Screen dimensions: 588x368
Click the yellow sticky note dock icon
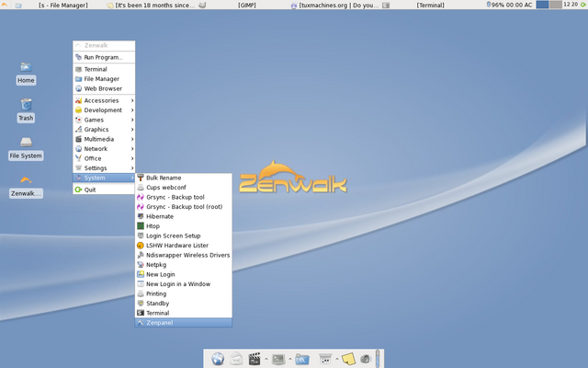(348, 359)
